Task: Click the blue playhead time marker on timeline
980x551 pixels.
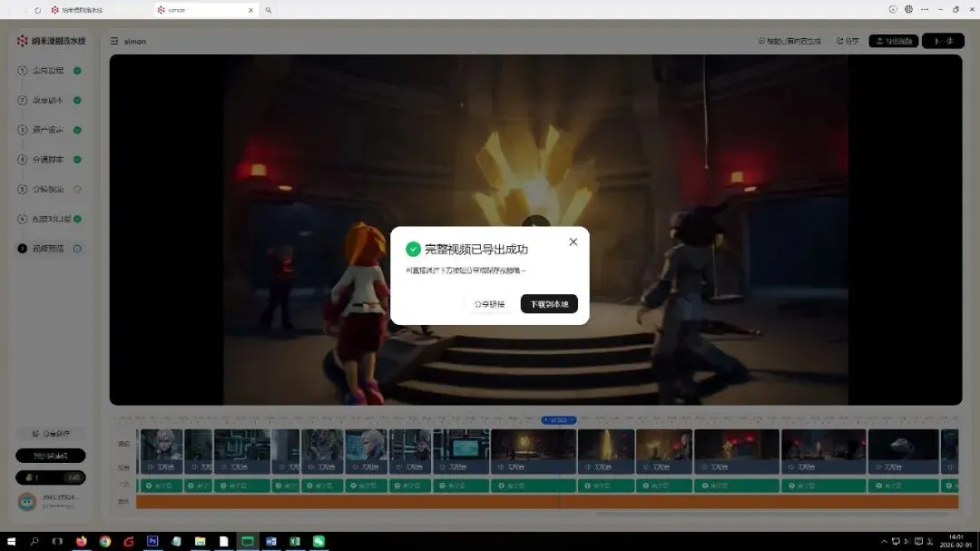Action: pyautogui.click(x=558, y=420)
